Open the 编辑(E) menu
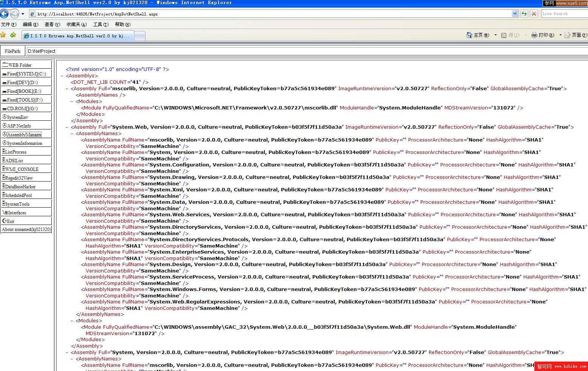Screen dimensions: 588x371 click(x=31, y=25)
